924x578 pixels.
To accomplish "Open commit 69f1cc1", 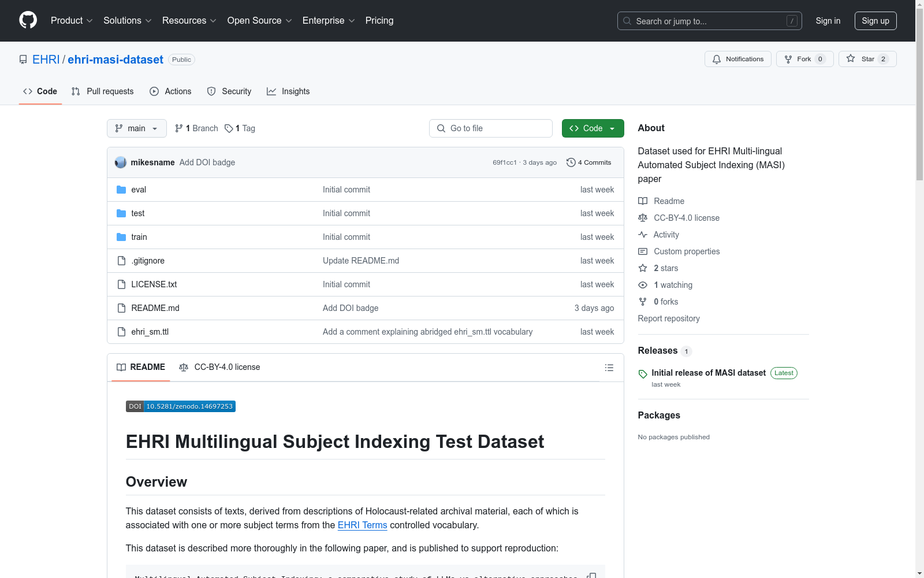I will point(505,163).
